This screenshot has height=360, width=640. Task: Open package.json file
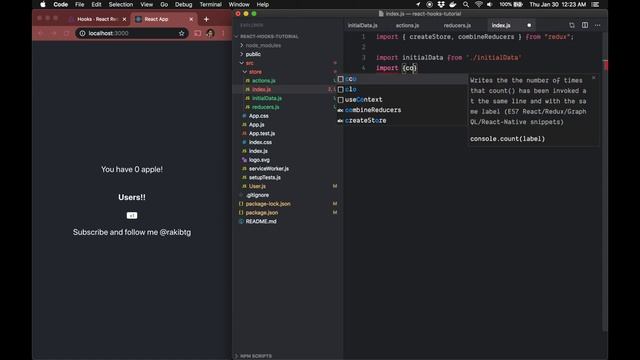(262, 213)
